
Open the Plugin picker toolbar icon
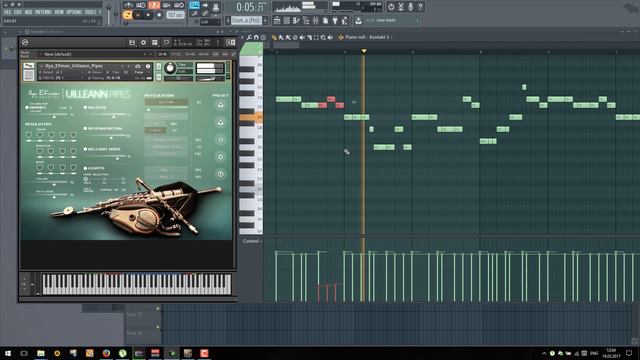click(x=335, y=20)
